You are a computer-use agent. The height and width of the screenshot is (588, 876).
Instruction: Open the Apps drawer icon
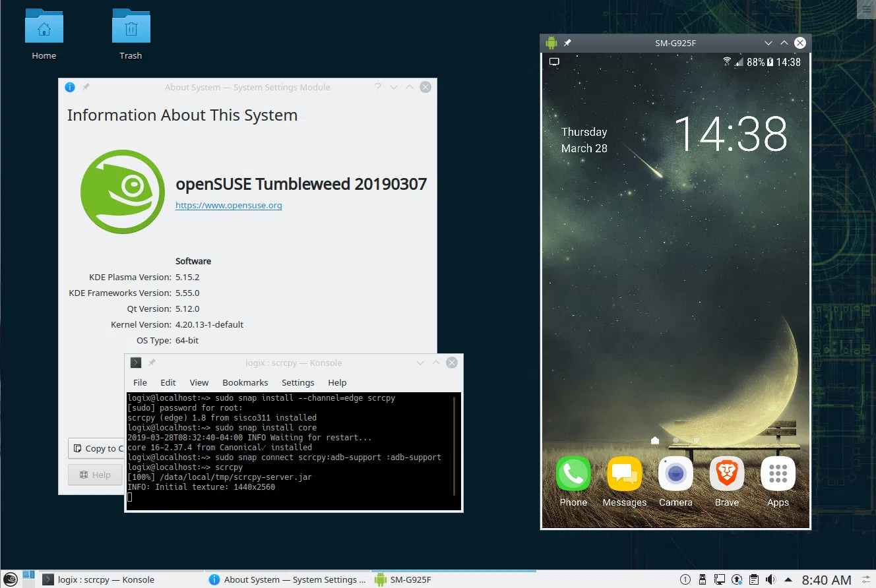778,474
